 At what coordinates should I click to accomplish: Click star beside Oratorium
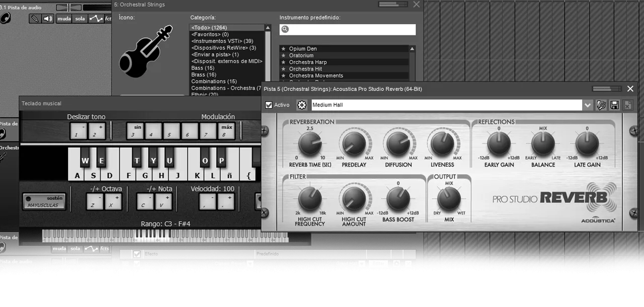point(284,55)
